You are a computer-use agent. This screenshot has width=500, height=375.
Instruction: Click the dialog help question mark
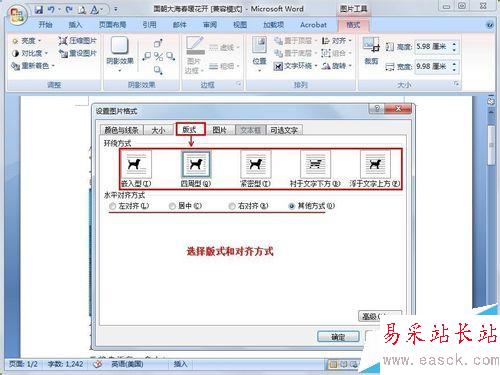377,109
